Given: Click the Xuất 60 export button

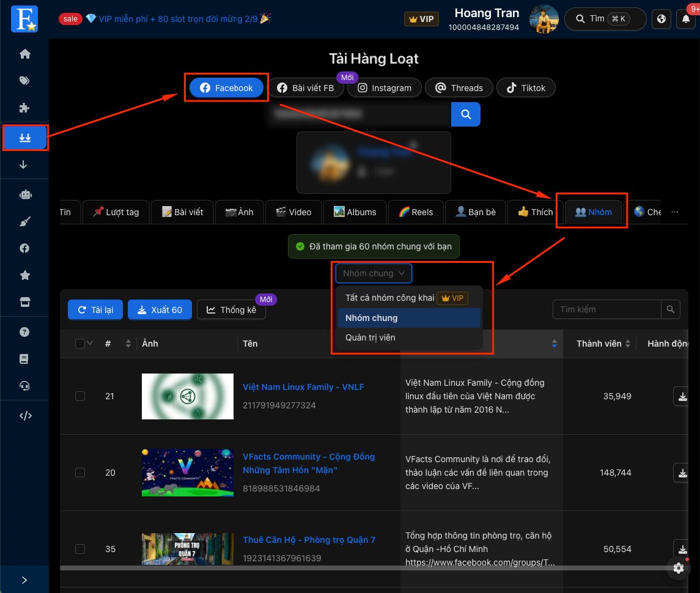Looking at the screenshot, I should point(160,310).
